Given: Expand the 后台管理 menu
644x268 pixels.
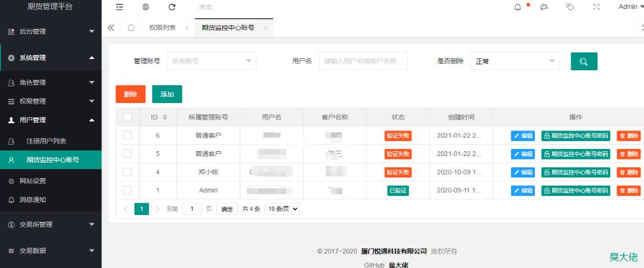Looking at the screenshot, I should click(92, 32).
